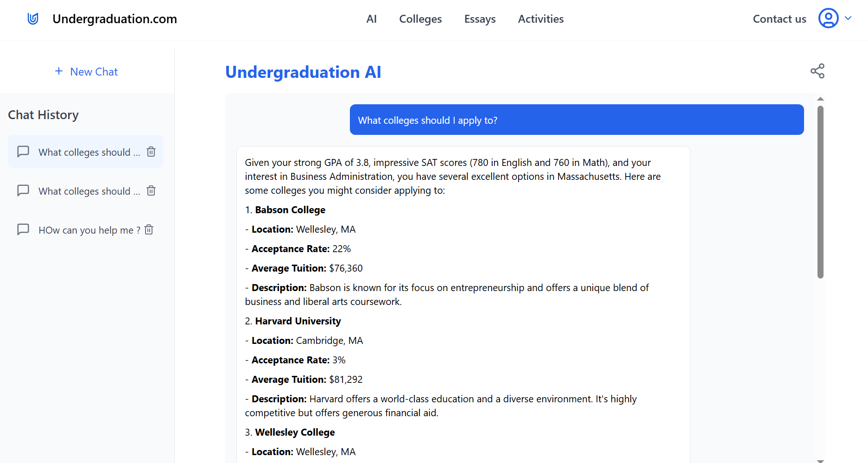Select the 'What colleges should I apply to?' message bubble
The height and width of the screenshot is (463, 868).
[x=576, y=120]
